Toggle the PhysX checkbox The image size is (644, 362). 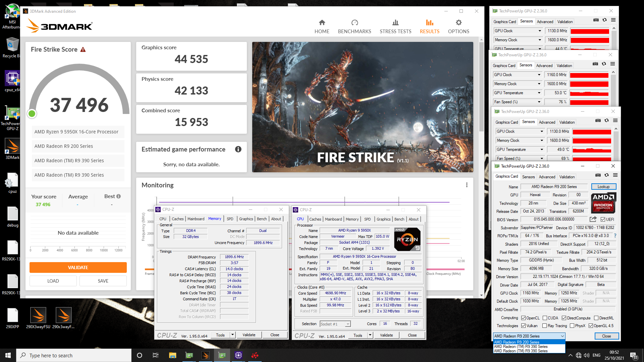572,326
